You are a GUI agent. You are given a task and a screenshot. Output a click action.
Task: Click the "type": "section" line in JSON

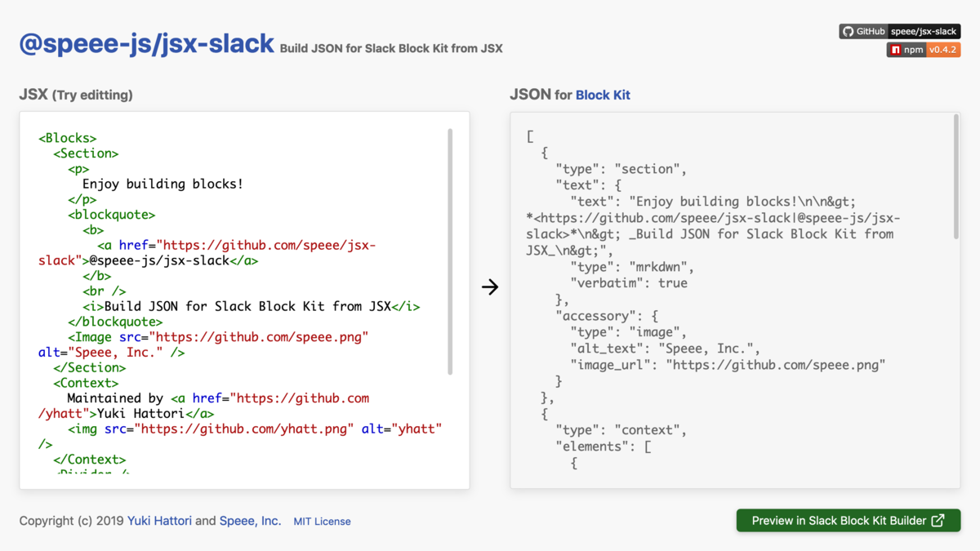tap(621, 169)
